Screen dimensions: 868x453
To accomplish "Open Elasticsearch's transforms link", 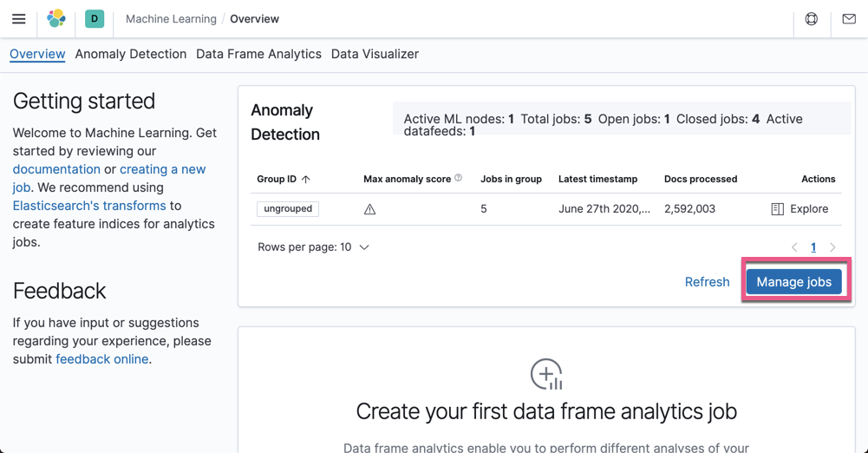I will [89, 206].
